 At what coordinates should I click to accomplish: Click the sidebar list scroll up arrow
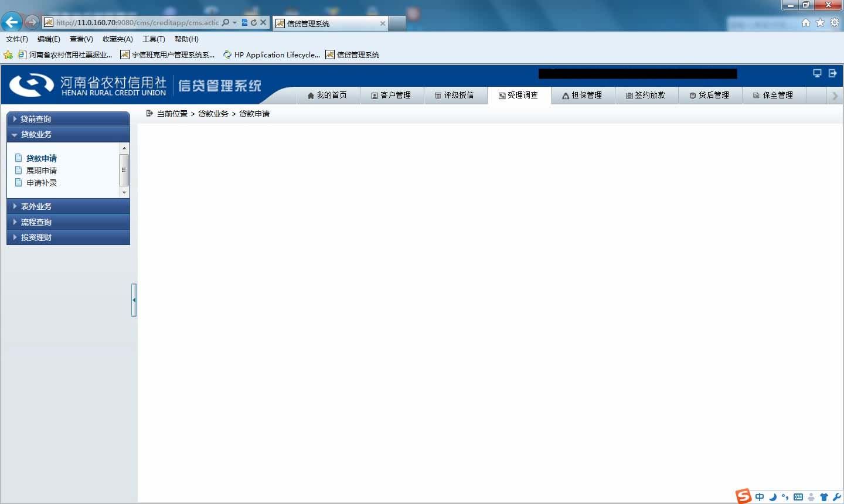[x=124, y=148]
